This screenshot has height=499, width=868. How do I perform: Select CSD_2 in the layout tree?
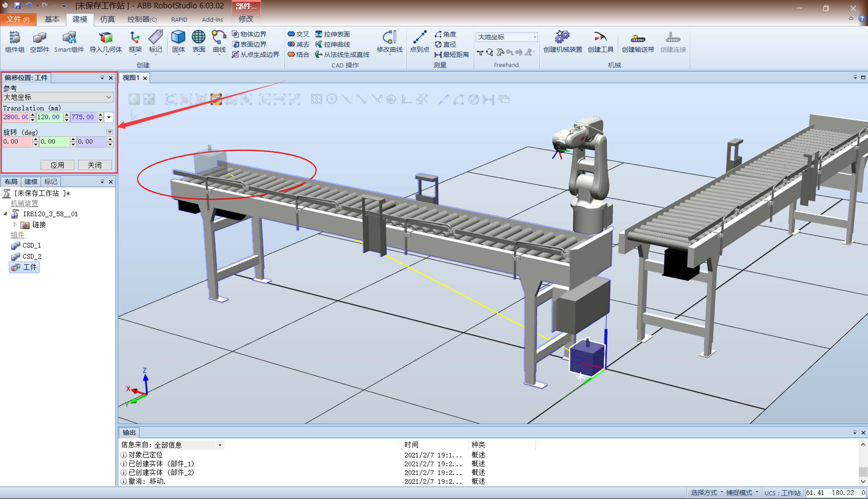tap(32, 256)
